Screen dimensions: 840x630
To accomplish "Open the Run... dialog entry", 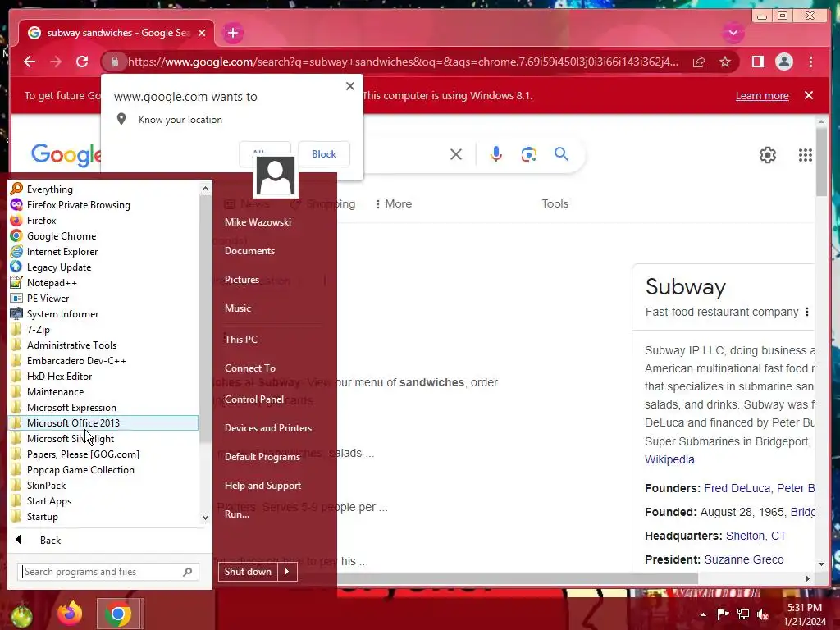I will click(x=237, y=514).
